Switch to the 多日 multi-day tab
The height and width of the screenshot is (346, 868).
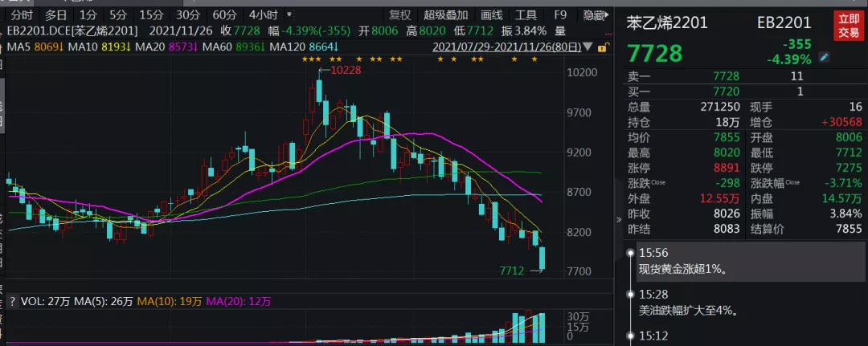(x=55, y=15)
